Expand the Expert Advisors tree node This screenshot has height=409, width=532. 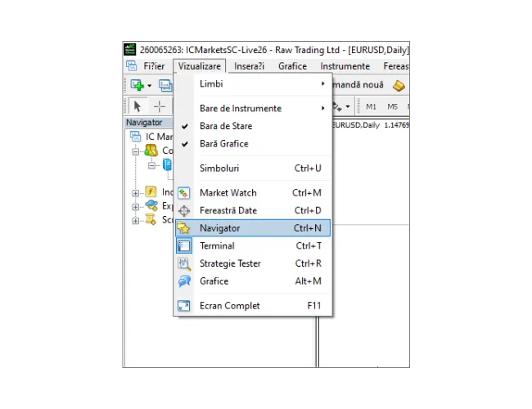pyautogui.click(x=135, y=207)
